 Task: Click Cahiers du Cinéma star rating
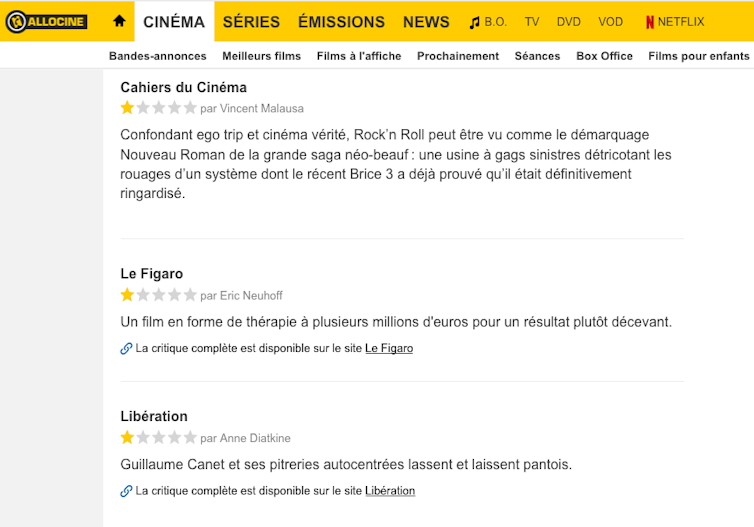tap(159, 107)
